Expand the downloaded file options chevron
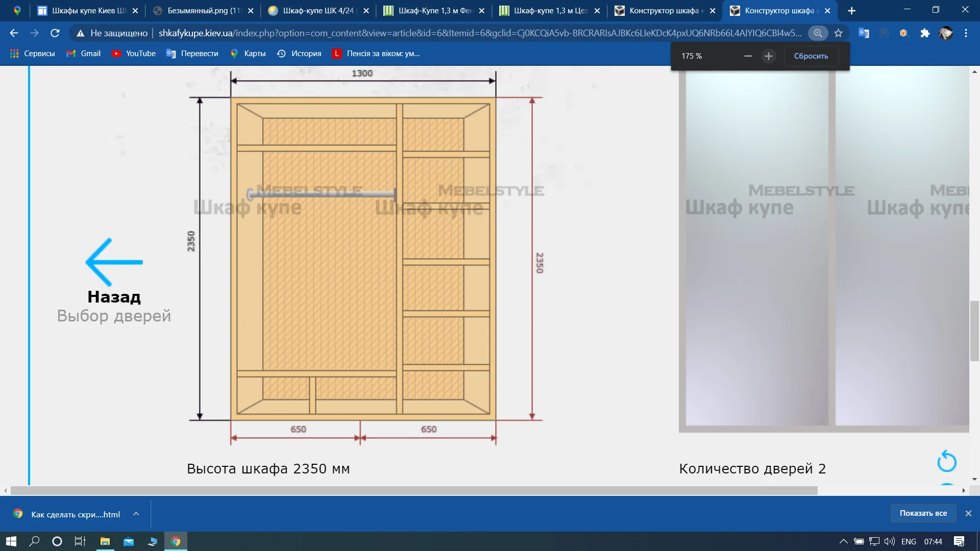Screen dimensions: 980x551 [136, 514]
